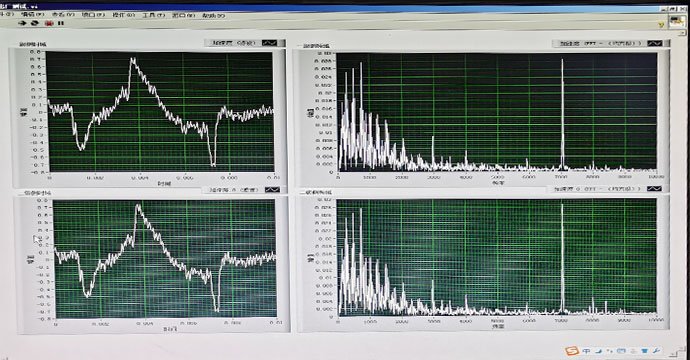Open the 查看(V) menu

[63, 15]
